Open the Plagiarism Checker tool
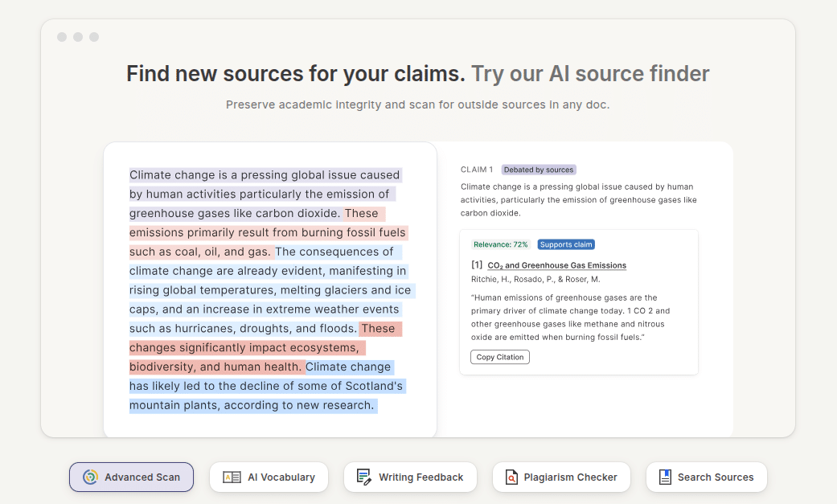 click(x=561, y=477)
